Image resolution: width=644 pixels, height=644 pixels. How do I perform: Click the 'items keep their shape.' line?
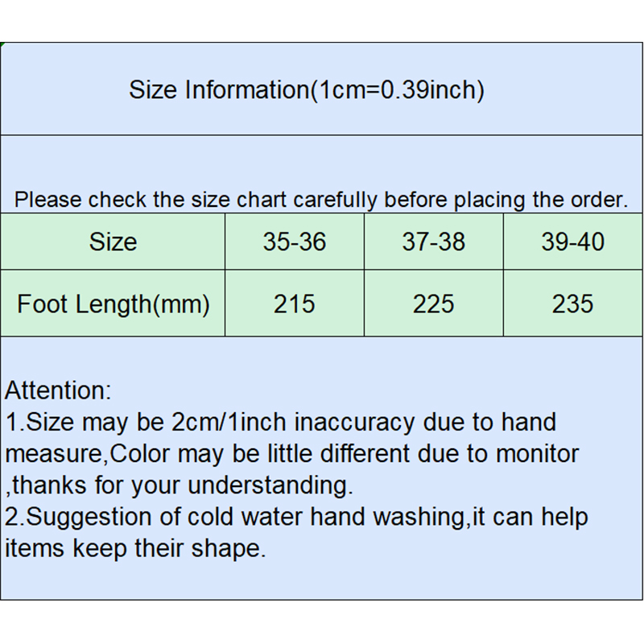click(x=134, y=548)
